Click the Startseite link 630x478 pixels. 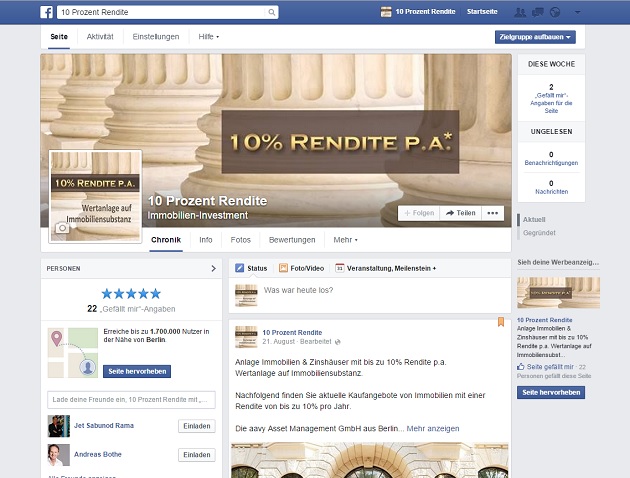tap(482, 12)
